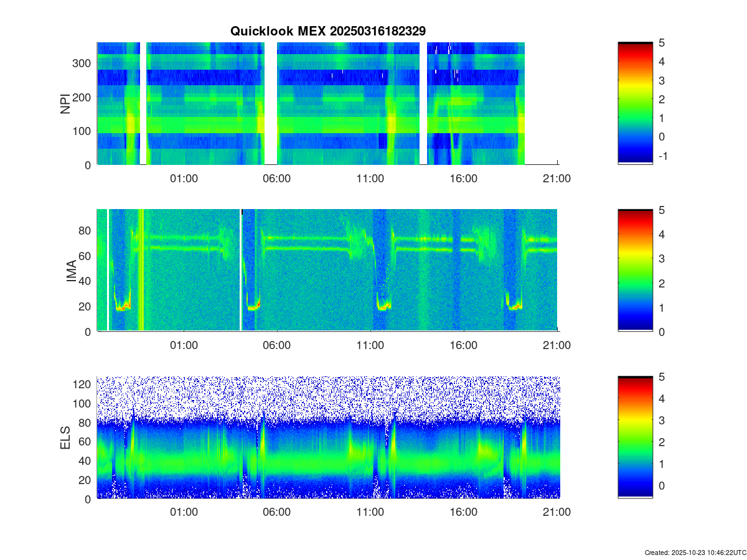
Task: Click the white data gap near 06:00 in NPI
Action: point(270,103)
